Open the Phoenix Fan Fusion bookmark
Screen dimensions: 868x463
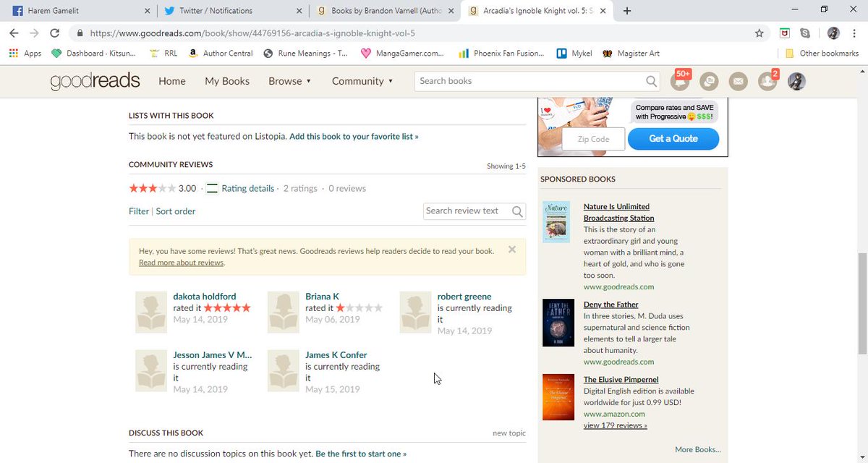(x=503, y=53)
